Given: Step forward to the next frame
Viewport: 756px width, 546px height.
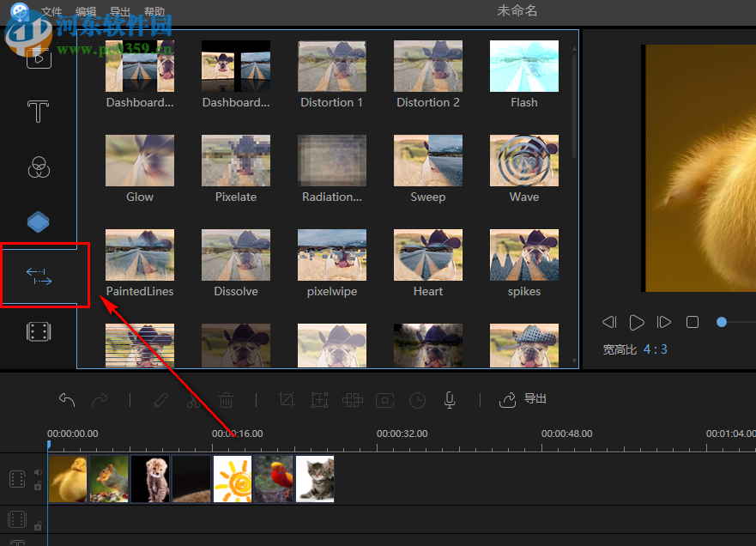Looking at the screenshot, I should pyautogui.click(x=664, y=322).
